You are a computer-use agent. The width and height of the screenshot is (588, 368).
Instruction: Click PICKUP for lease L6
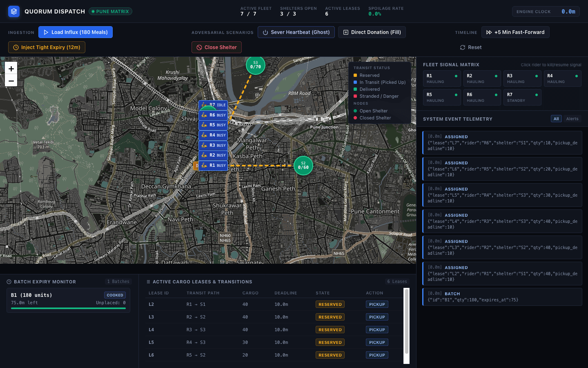pos(377,355)
